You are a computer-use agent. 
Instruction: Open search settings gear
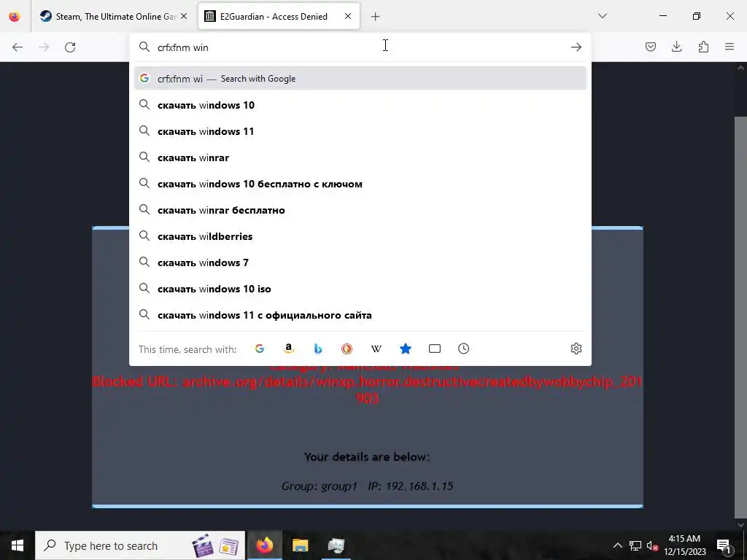point(576,349)
